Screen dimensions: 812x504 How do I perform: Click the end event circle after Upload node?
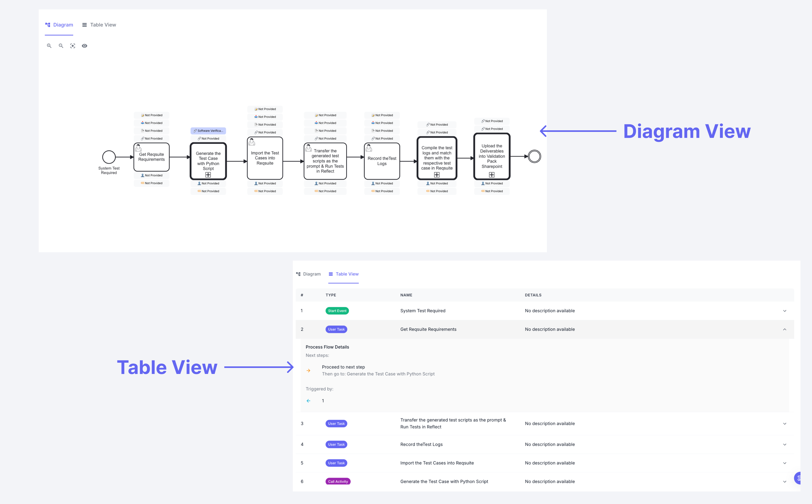click(x=534, y=156)
